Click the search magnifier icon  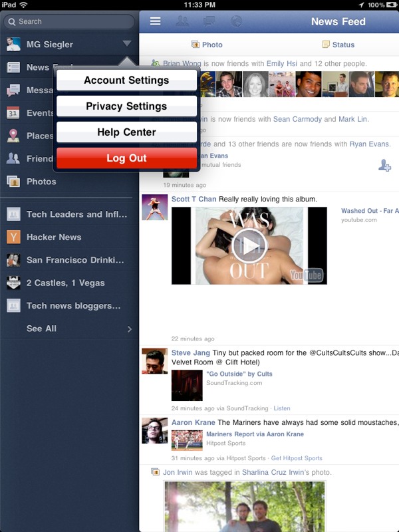tap(12, 22)
